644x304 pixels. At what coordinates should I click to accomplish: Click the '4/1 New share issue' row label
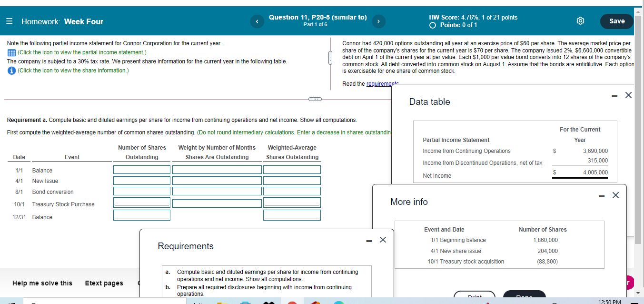tap(456, 251)
